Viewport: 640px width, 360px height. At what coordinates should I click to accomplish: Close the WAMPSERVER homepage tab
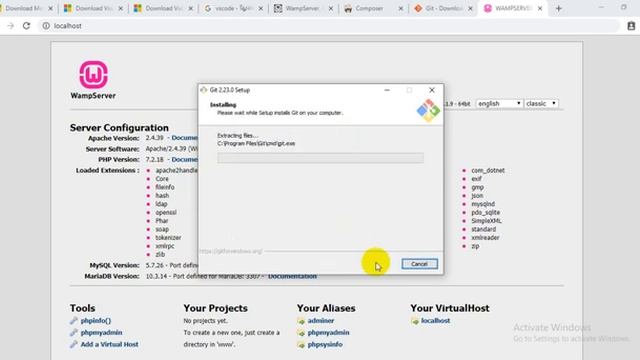pyautogui.click(x=540, y=8)
